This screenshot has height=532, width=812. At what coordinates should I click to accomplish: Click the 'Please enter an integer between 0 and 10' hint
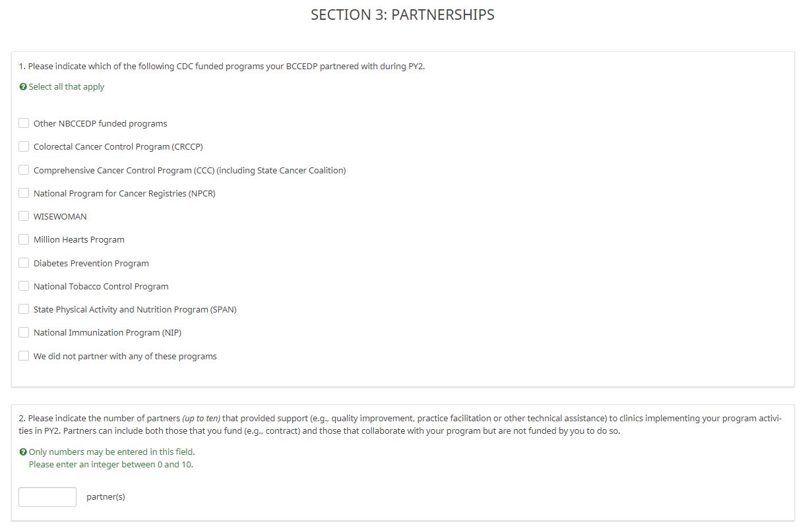pyautogui.click(x=111, y=465)
